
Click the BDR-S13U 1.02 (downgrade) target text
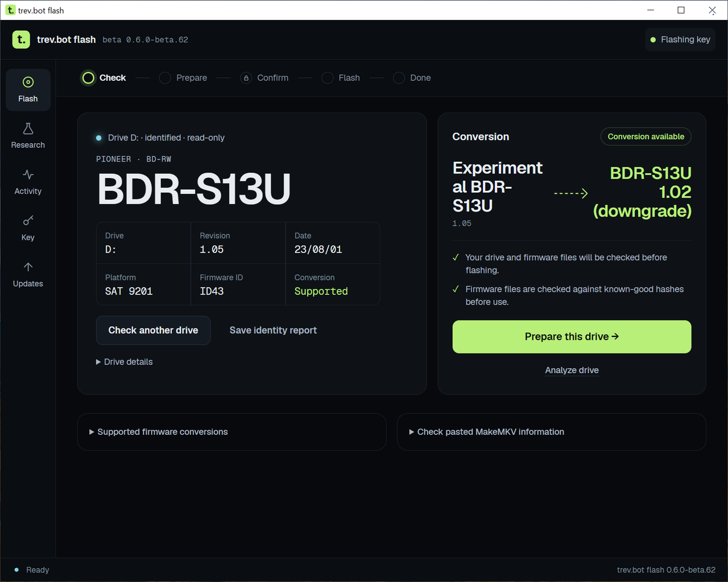point(642,192)
